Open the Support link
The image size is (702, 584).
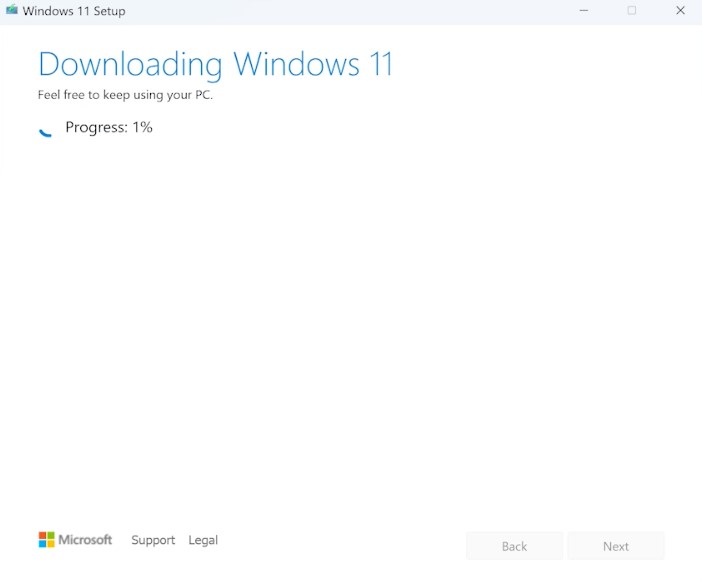(x=153, y=540)
